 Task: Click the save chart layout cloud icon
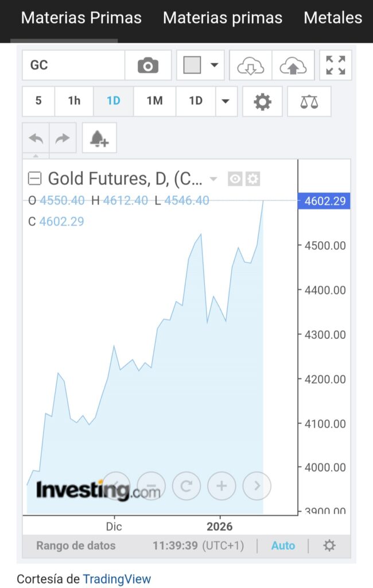point(293,65)
